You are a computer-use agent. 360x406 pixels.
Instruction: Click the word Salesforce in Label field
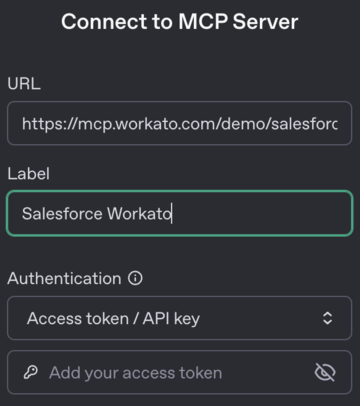click(62, 213)
